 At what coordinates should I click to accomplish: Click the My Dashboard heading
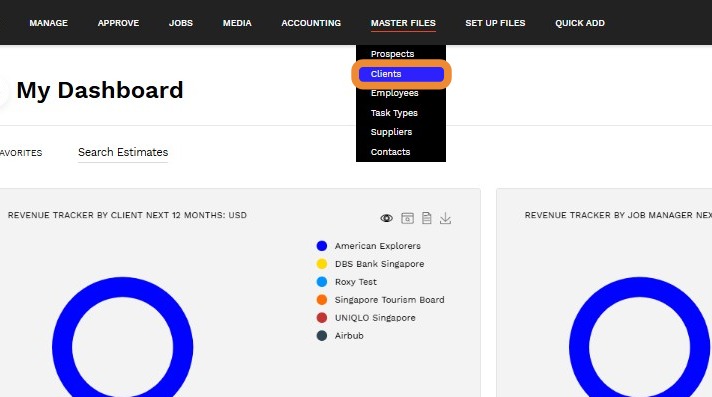(100, 90)
